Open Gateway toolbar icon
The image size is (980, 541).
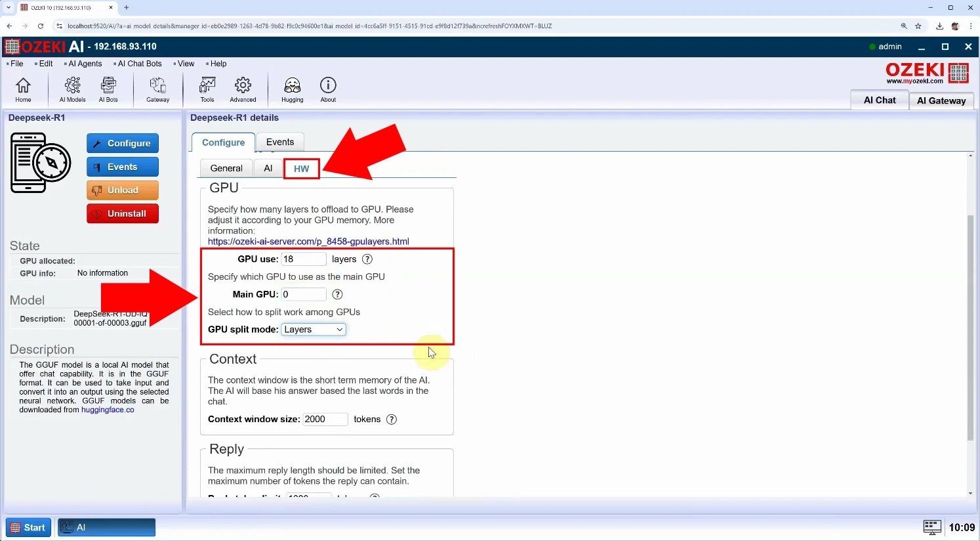157,89
